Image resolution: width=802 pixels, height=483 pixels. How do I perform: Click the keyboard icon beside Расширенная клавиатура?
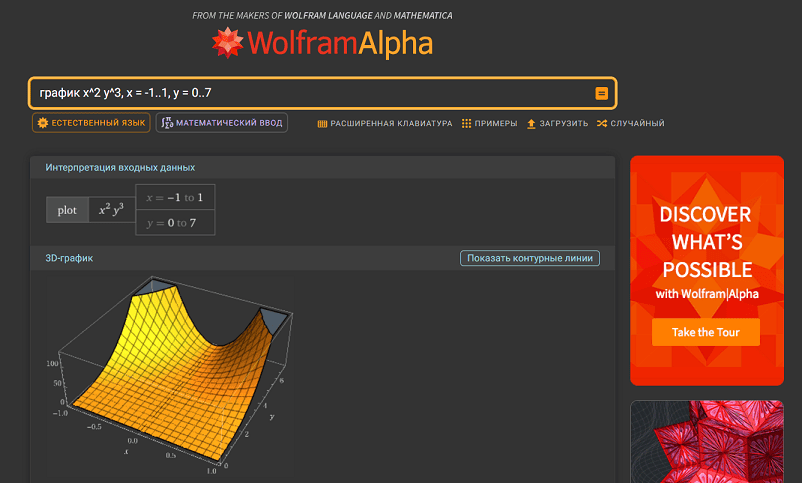pyautogui.click(x=322, y=123)
